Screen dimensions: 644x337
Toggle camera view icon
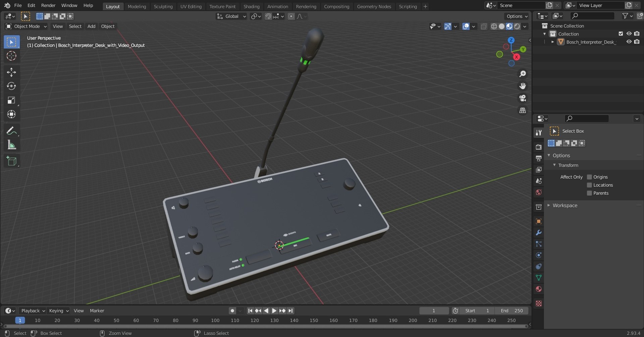(x=523, y=98)
